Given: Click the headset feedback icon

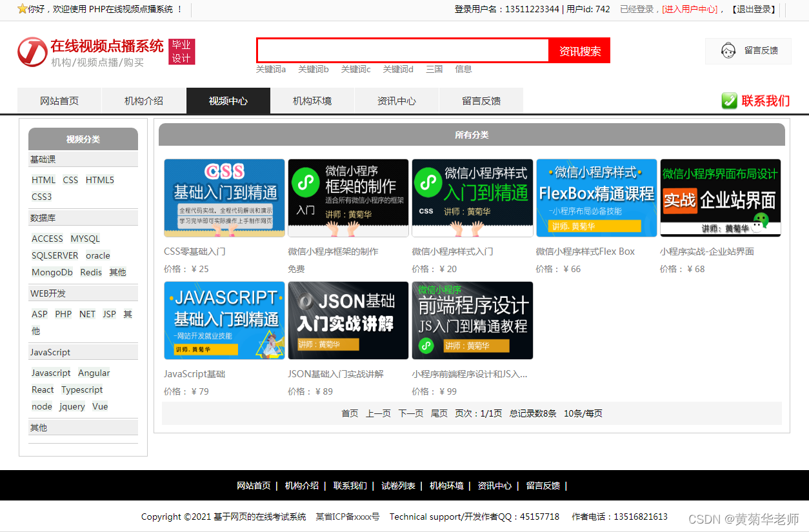Looking at the screenshot, I should (x=728, y=50).
